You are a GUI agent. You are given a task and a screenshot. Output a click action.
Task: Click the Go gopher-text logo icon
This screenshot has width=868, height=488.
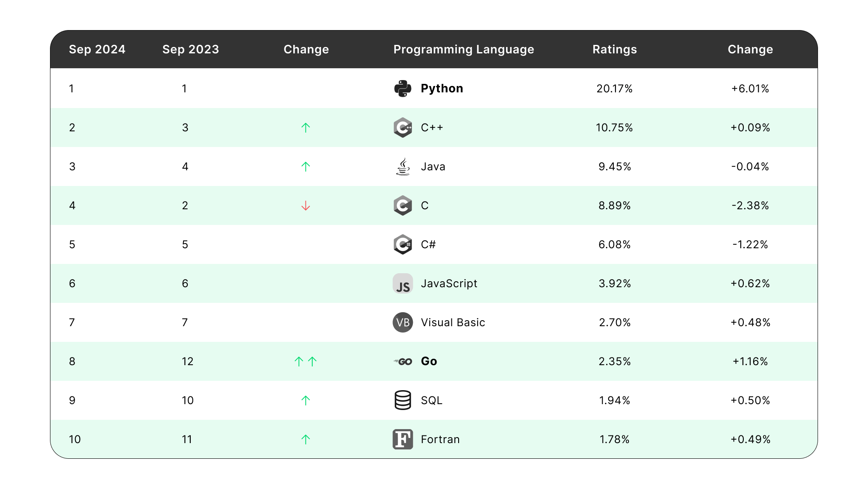(x=403, y=361)
